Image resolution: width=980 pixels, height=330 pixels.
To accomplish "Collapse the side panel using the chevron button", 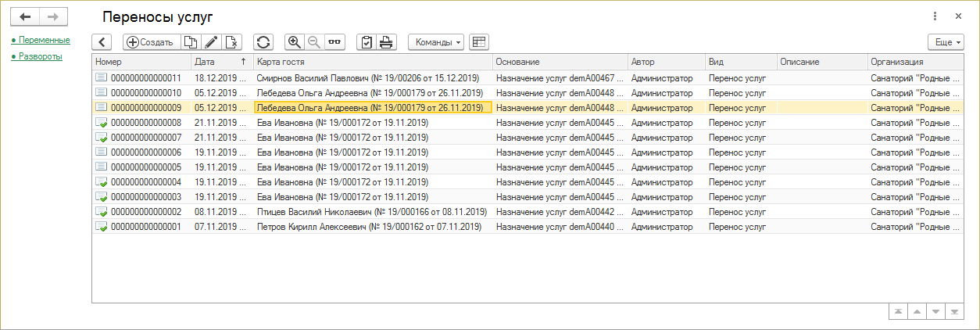I will pyautogui.click(x=102, y=42).
